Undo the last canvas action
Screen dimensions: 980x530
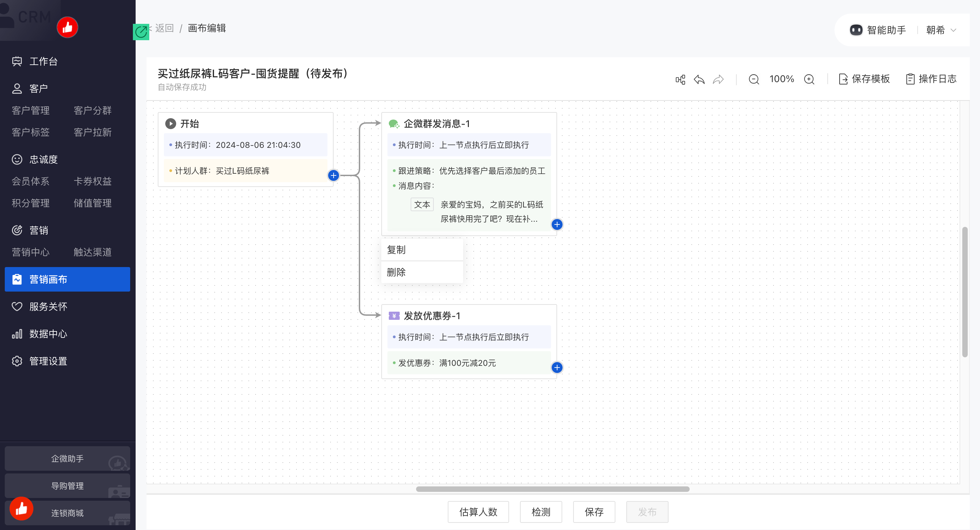(x=699, y=79)
